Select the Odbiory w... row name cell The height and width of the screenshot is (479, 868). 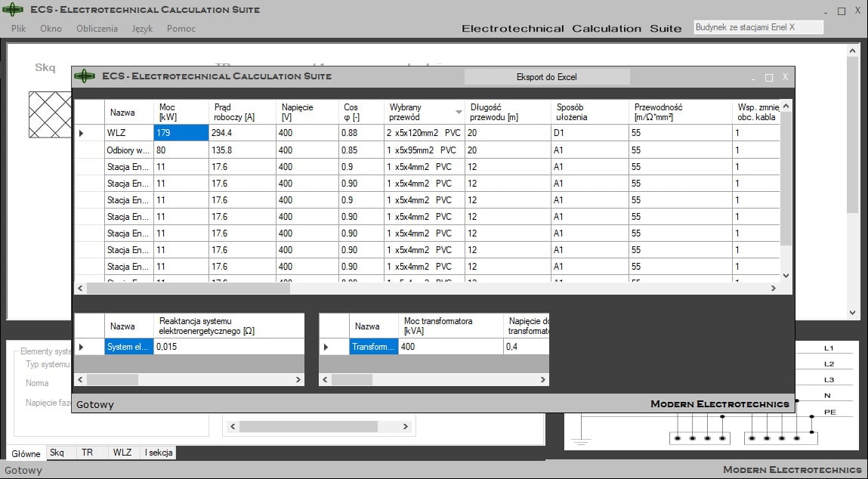click(x=128, y=150)
